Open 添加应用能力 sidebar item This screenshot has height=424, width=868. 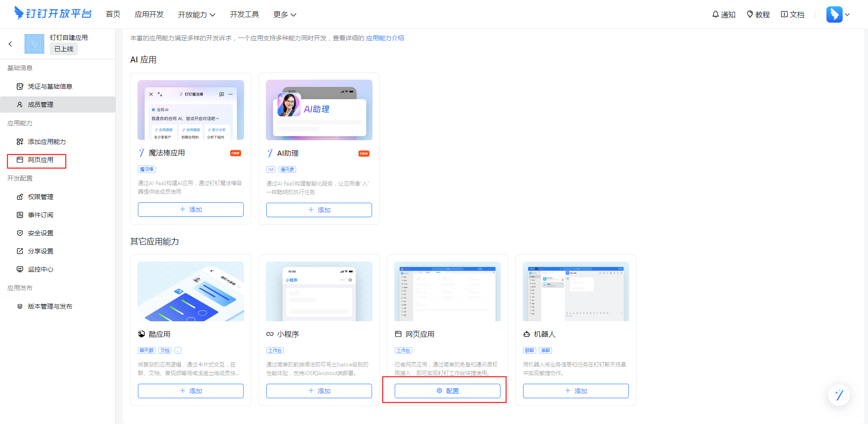[x=58, y=142]
